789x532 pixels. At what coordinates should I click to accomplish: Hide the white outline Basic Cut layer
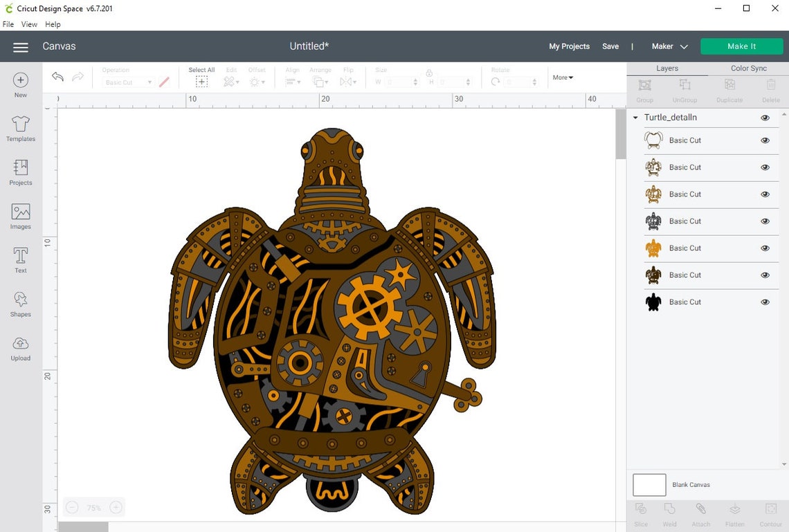click(x=765, y=140)
